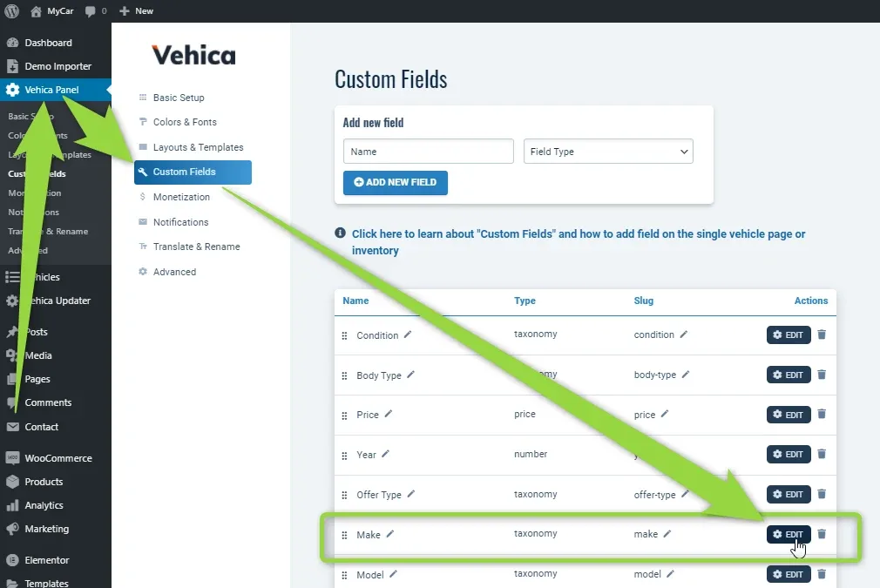Click EDIT for Condition field
Screen dimensions: 880x588
click(x=789, y=335)
